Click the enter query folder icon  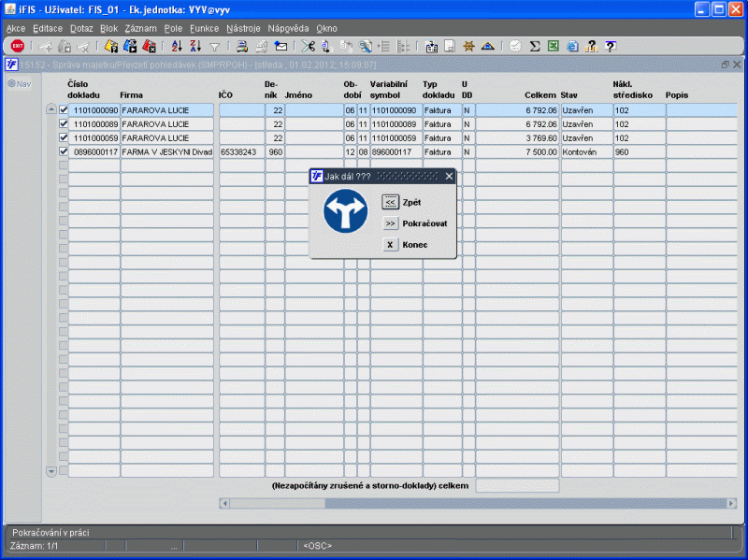coord(111,46)
